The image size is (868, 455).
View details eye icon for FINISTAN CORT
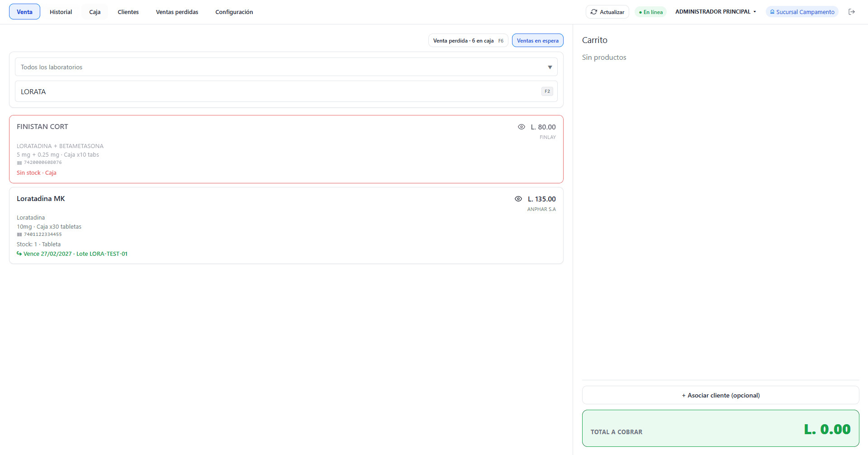pos(522,127)
